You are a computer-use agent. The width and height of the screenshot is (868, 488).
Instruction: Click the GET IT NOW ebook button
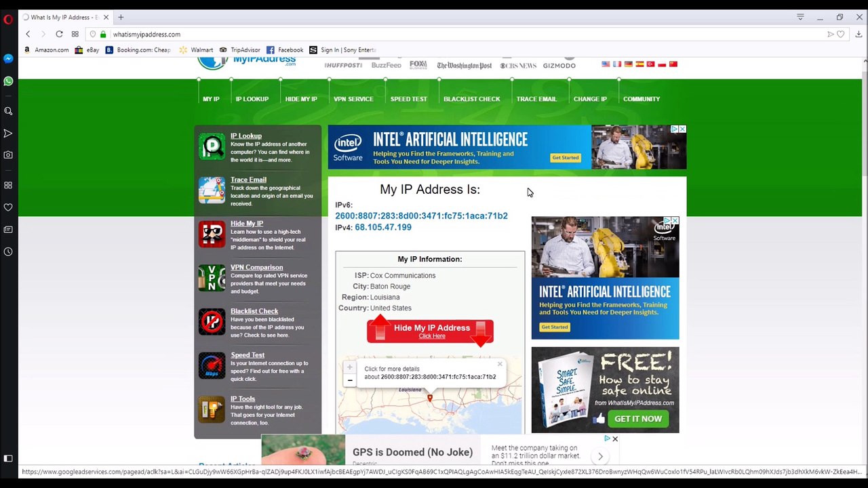tap(638, 419)
